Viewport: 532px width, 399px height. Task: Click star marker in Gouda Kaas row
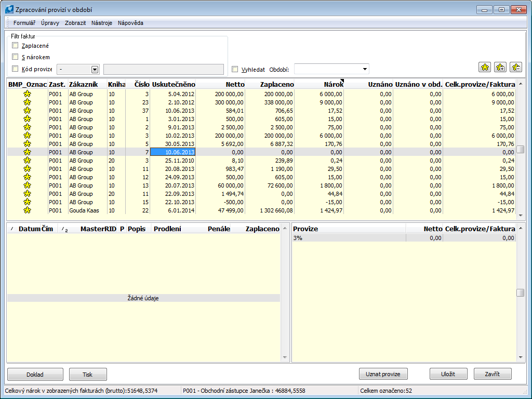coord(27,210)
